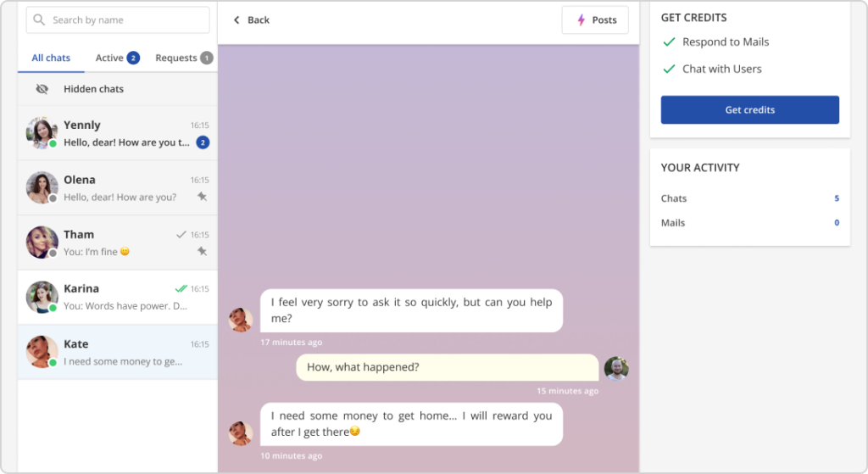Viewport: 868px width, 474px height.
Task: Click the Respond to Mails checkmark
Action: [x=669, y=42]
